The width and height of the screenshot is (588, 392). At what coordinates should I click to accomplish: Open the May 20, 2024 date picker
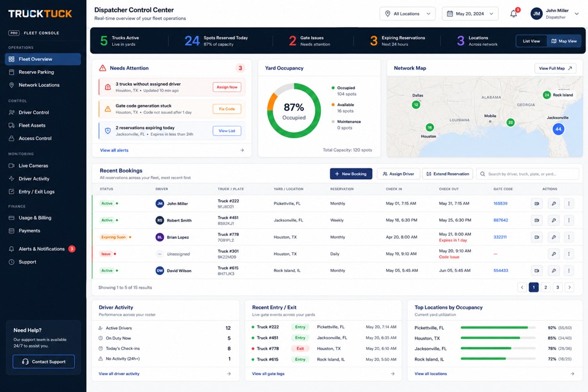(x=470, y=14)
